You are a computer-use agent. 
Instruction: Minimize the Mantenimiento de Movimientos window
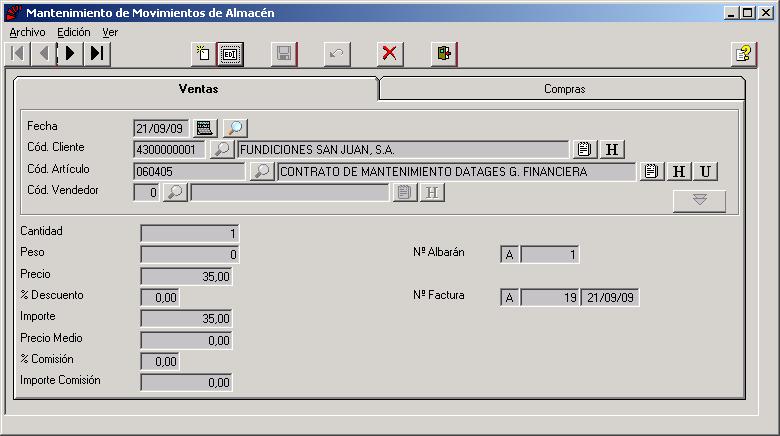731,13
